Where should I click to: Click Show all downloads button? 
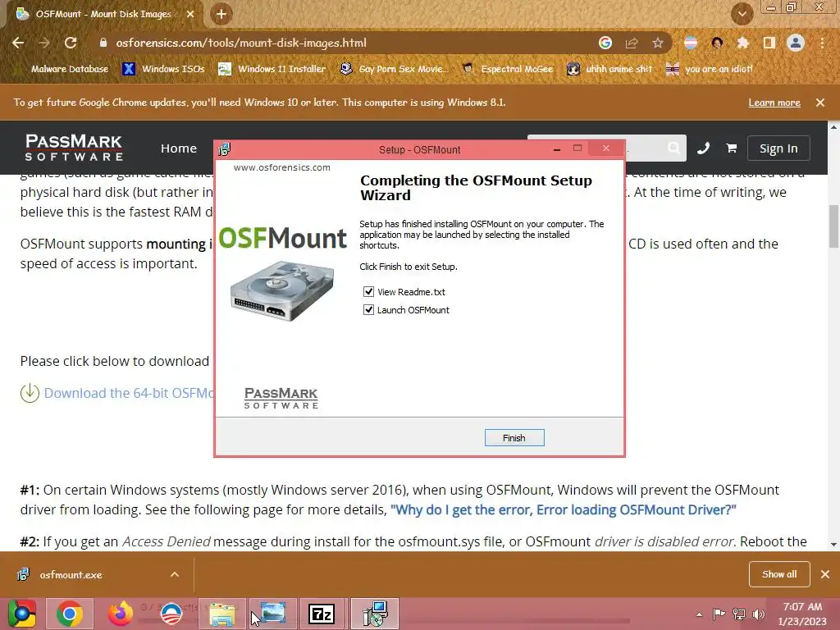point(779,574)
